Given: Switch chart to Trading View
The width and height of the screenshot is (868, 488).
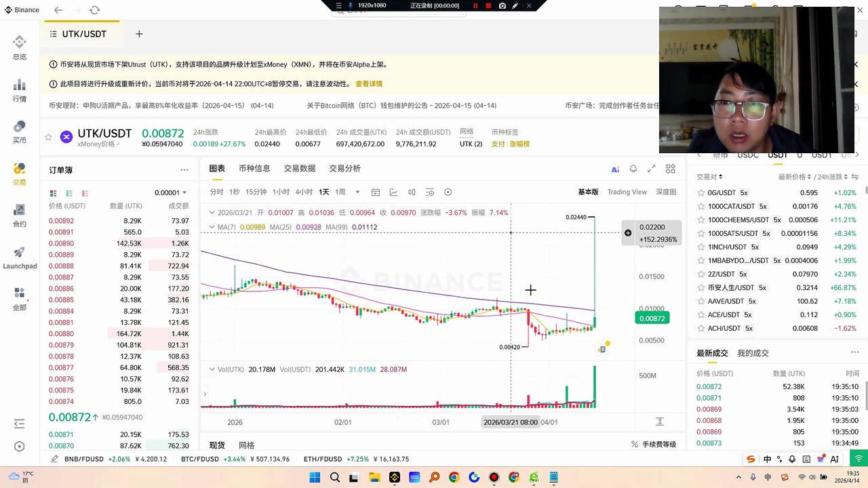Looking at the screenshot, I should click(627, 192).
